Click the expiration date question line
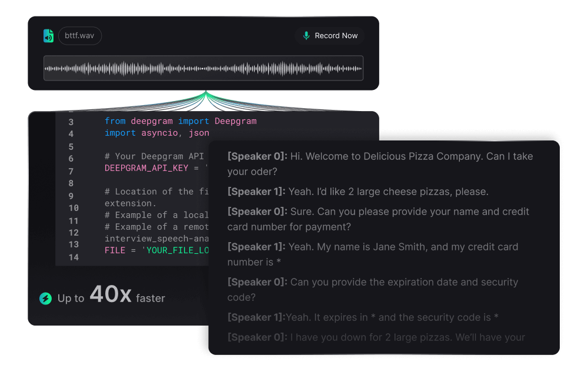The image size is (588, 372). tap(373, 290)
